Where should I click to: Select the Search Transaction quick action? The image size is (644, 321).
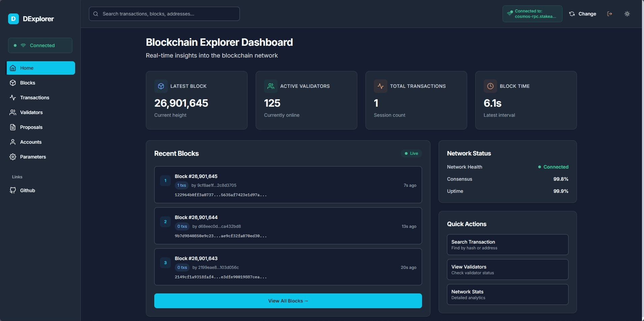[x=507, y=245]
